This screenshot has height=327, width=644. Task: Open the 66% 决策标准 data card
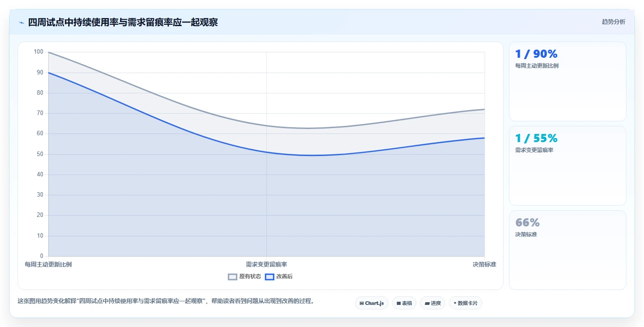point(567,250)
